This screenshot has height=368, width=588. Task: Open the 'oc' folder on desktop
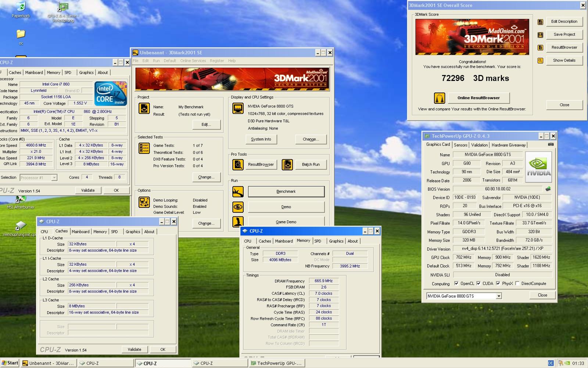coord(21,34)
